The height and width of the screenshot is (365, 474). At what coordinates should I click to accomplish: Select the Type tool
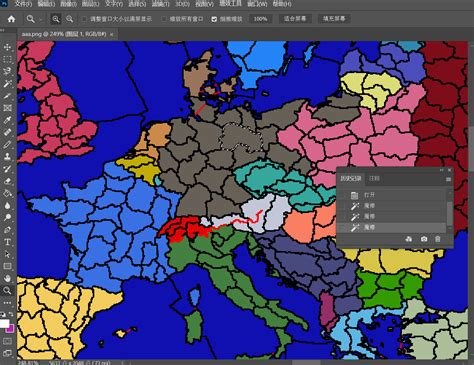(x=7, y=242)
